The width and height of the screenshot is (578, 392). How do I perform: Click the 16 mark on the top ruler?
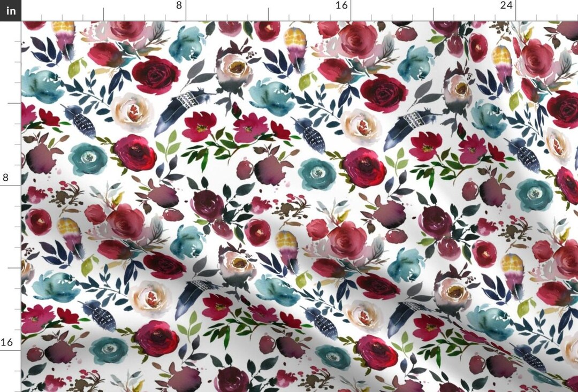(x=341, y=5)
